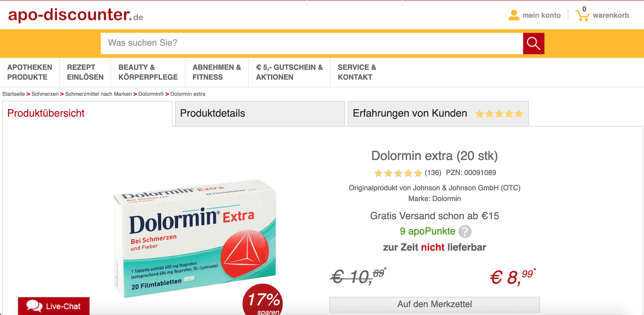Click the Dolormin Extra product image

(195, 240)
